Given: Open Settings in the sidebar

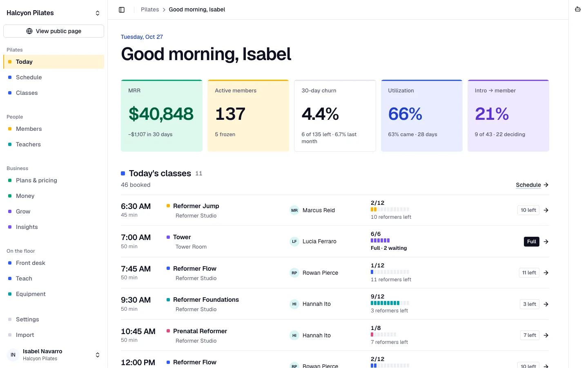Looking at the screenshot, I should click(x=53, y=319).
